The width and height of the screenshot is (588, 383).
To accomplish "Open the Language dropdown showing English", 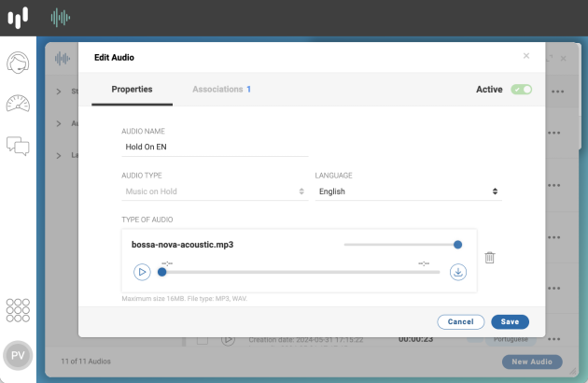I will (x=409, y=191).
